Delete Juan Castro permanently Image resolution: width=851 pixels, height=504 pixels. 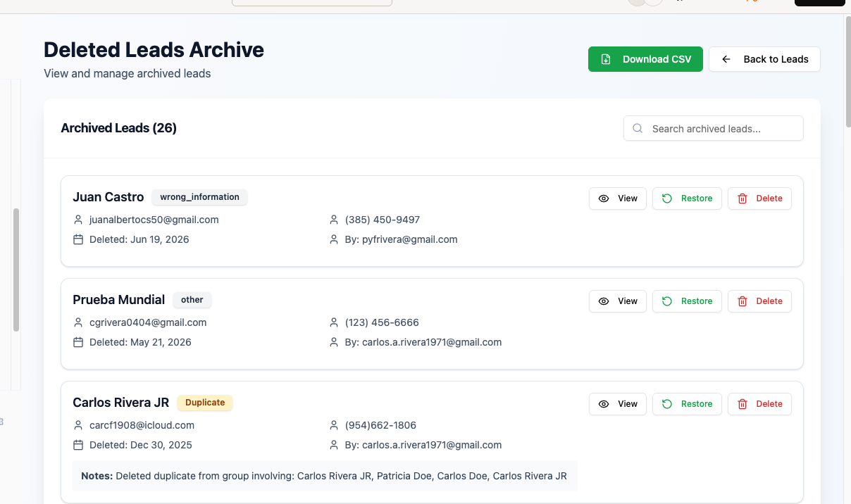tap(759, 199)
